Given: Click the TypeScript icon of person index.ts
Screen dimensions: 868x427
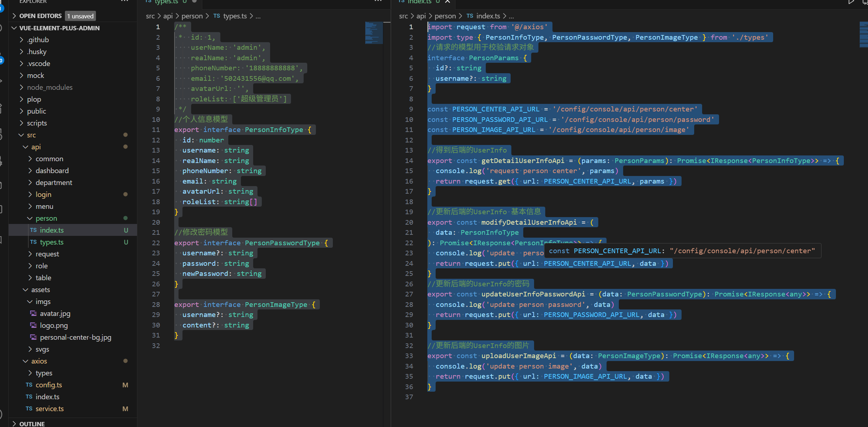Looking at the screenshot, I should 33,230.
